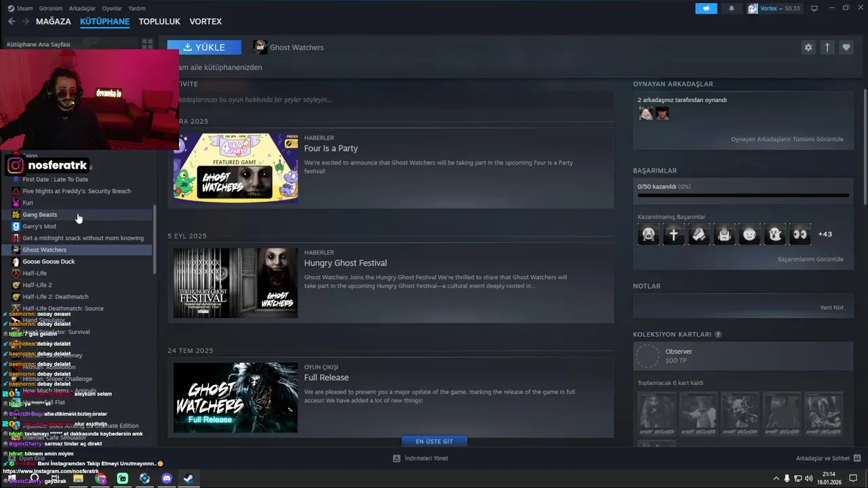The image size is (868, 488).
Task: Open Arkadaşlar ve Sohbet
Action: [823, 458]
